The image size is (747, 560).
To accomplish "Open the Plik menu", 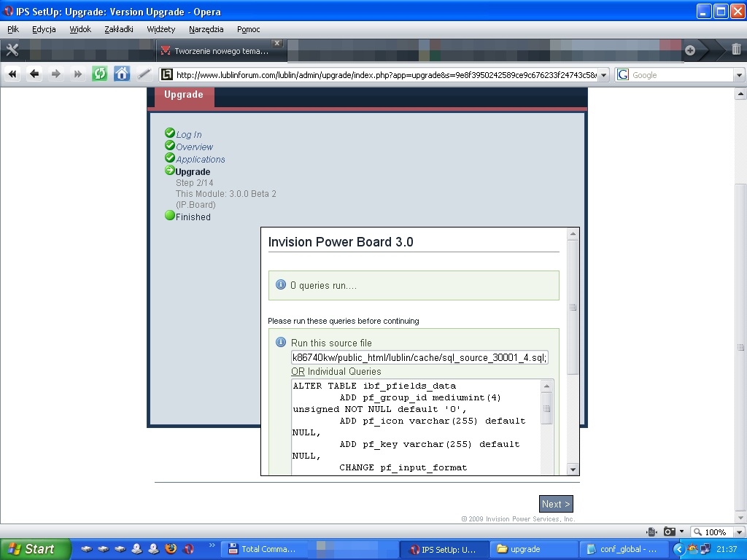I will (13, 29).
